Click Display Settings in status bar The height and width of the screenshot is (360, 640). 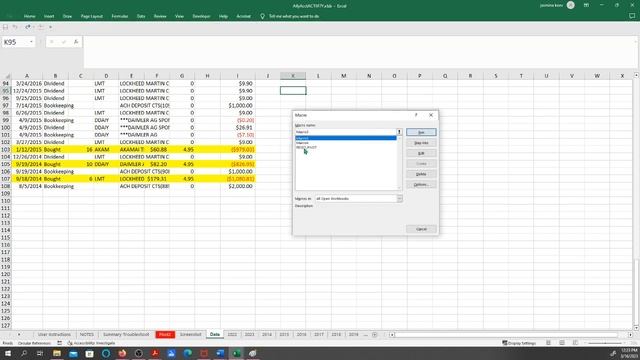[x=519, y=343]
